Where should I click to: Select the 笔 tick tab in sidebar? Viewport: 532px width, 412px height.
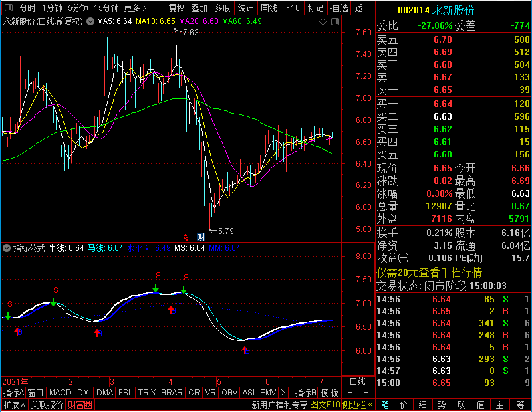point(384,405)
